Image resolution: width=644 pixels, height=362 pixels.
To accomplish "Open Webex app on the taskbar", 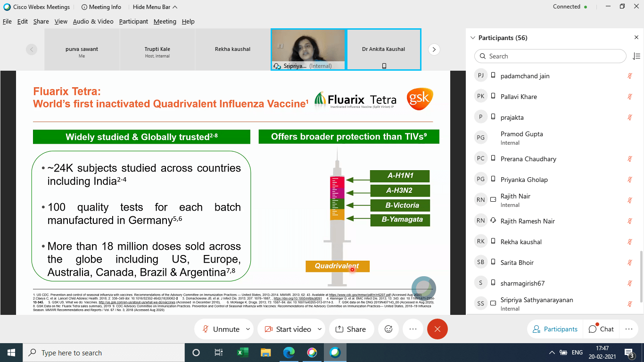I will coord(335,353).
